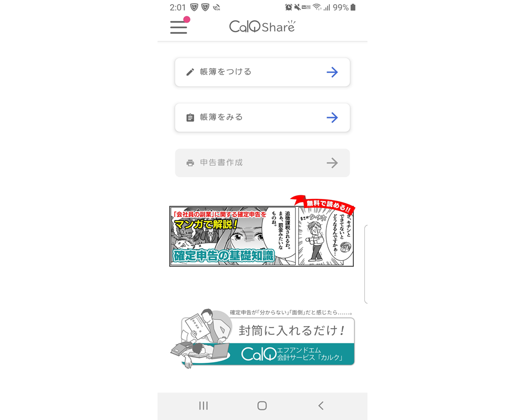This screenshot has height=420, width=525.
Task: Tap Android recent apps button
Action: [x=203, y=406]
